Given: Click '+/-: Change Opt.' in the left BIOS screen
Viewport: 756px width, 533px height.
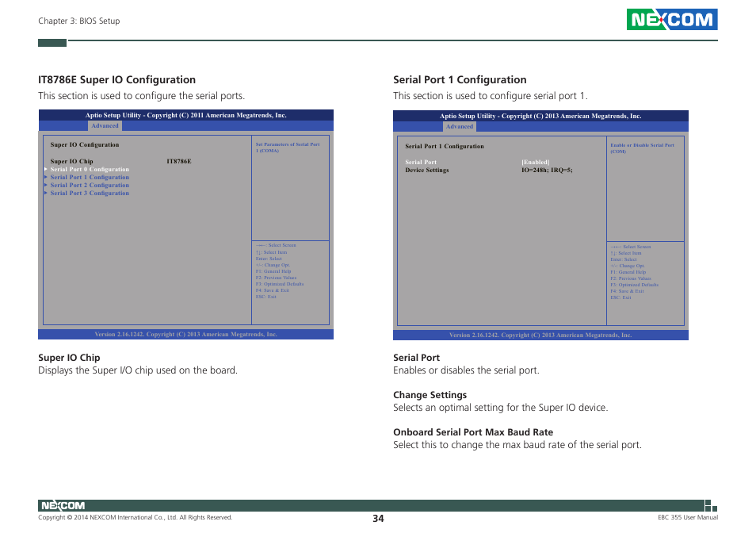Looking at the screenshot, I should (x=273, y=264).
